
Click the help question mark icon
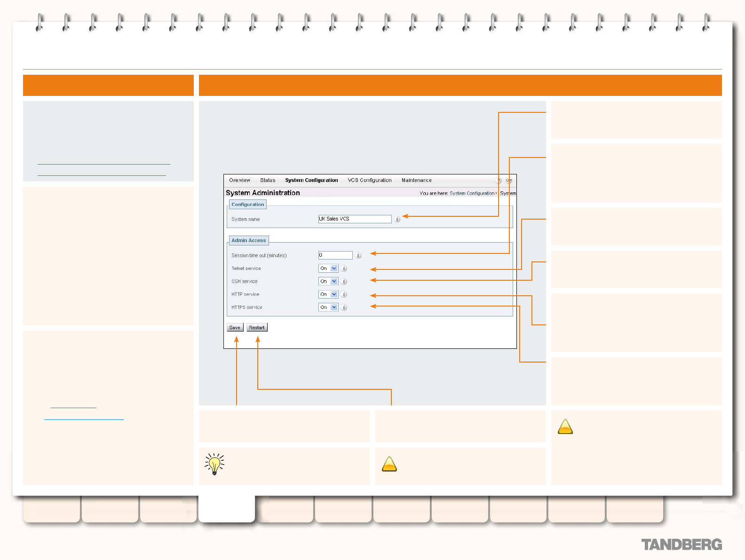(x=499, y=181)
